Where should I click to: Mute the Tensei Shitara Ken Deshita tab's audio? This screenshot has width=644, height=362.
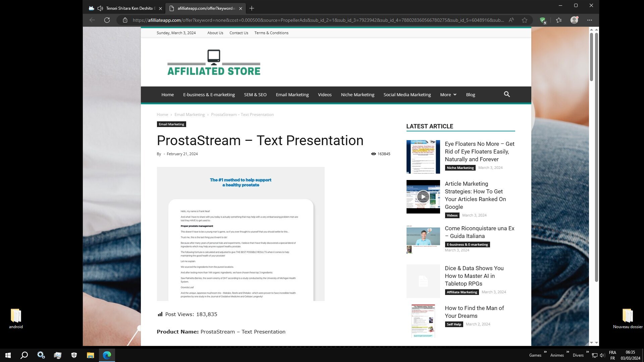click(100, 8)
